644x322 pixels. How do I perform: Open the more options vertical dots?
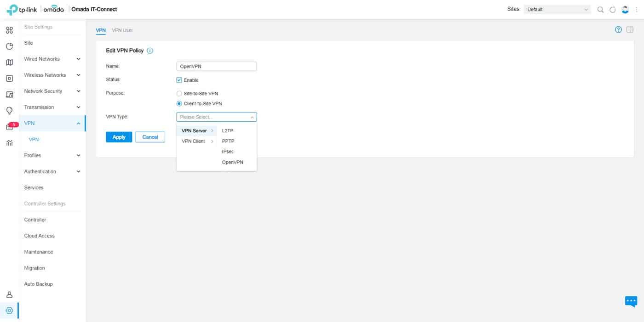tap(637, 9)
